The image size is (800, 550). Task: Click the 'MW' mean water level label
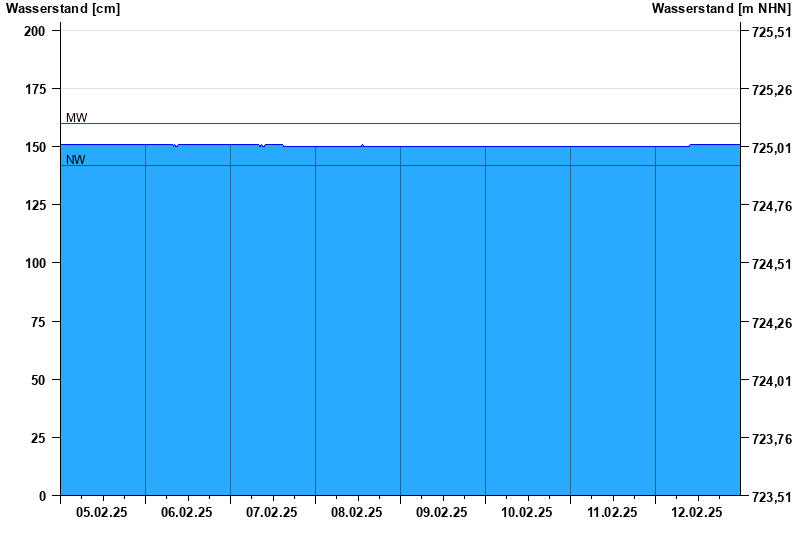(x=77, y=118)
